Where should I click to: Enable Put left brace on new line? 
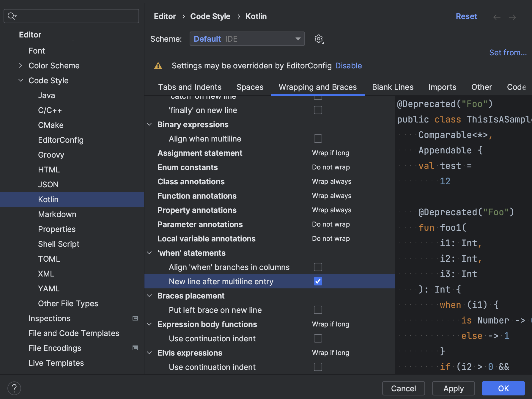point(318,310)
